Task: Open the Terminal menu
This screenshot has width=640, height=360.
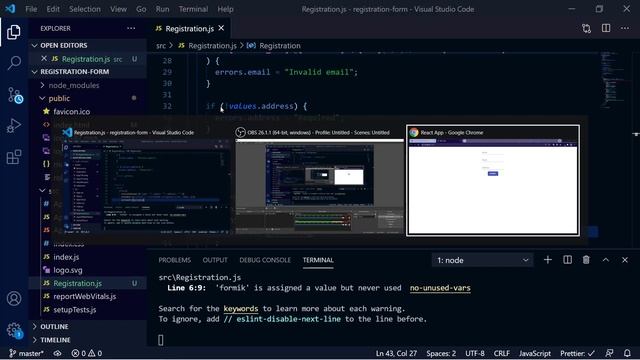Action: click(x=193, y=9)
